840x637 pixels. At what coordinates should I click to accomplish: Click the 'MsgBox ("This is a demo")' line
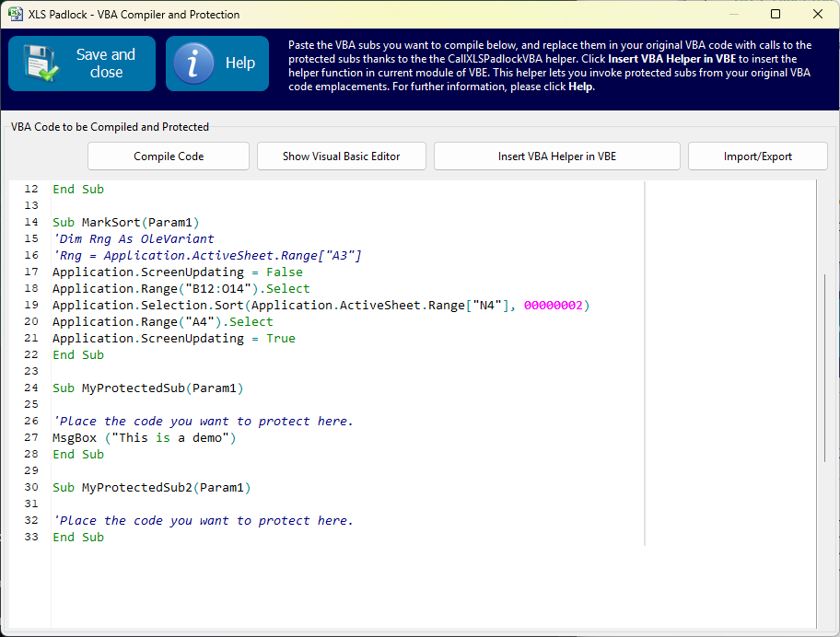[144, 438]
